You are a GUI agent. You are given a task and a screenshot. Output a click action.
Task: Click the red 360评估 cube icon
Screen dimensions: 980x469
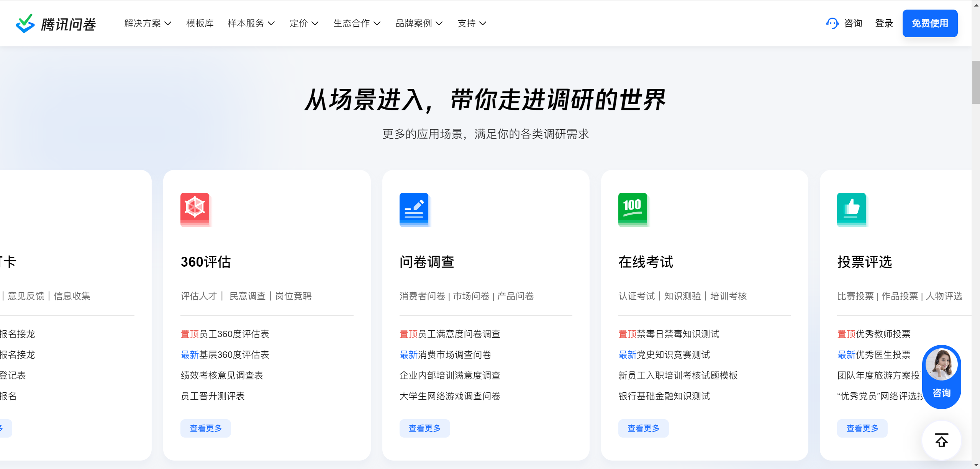[195, 209]
